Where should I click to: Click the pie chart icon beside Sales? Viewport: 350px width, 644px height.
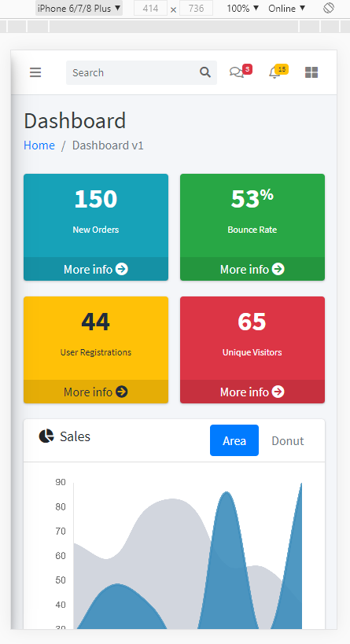pyautogui.click(x=46, y=436)
